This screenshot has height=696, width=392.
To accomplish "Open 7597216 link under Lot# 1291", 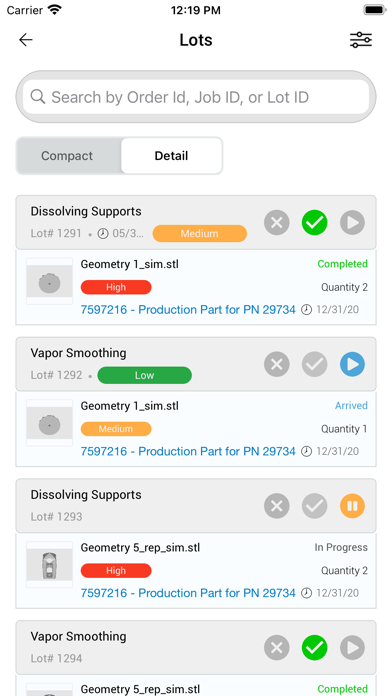I will tap(188, 309).
